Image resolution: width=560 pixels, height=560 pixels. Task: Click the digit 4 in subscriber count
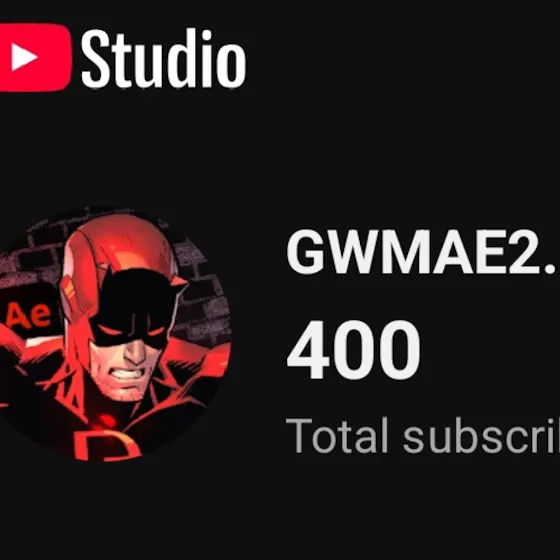(308, 349)
